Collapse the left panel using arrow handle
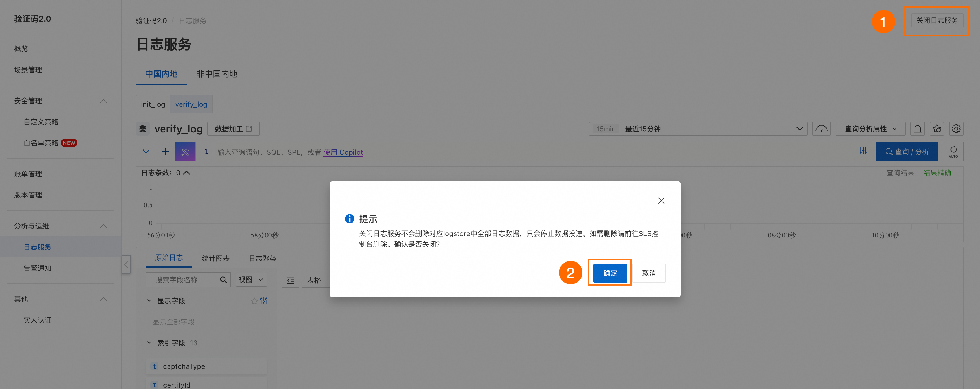Screen dimensions: 980x389 point(126,264)
